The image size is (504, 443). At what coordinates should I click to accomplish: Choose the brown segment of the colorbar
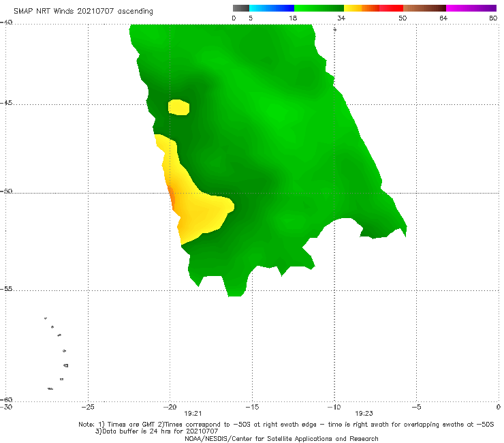tap(424, 8)
